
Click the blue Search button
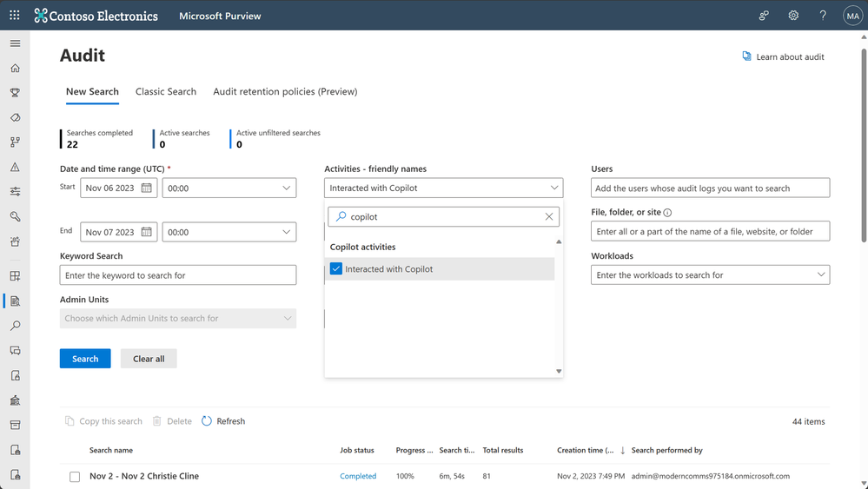(85, 359)
